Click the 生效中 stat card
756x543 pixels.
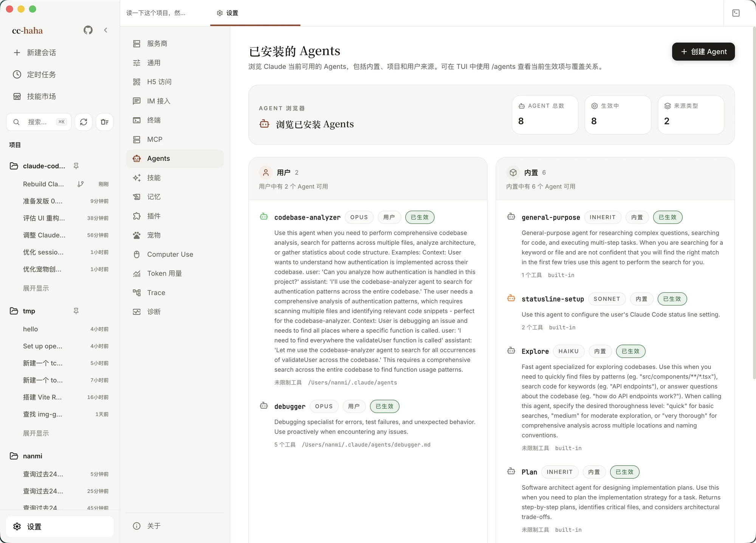point(618,115)
